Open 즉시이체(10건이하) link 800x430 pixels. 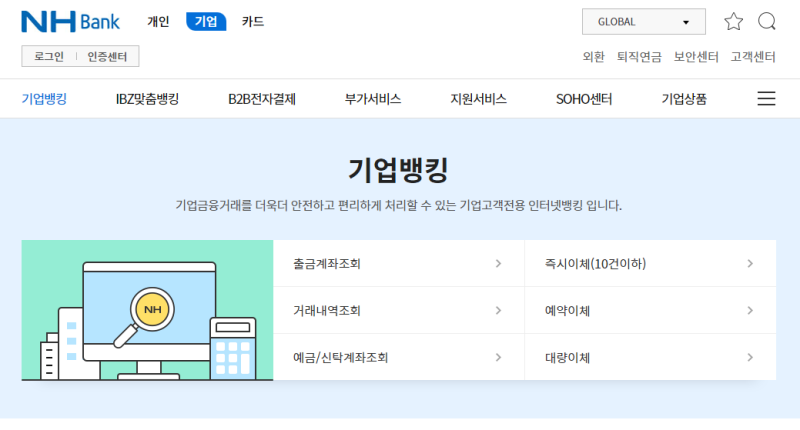tap(651, 263)
